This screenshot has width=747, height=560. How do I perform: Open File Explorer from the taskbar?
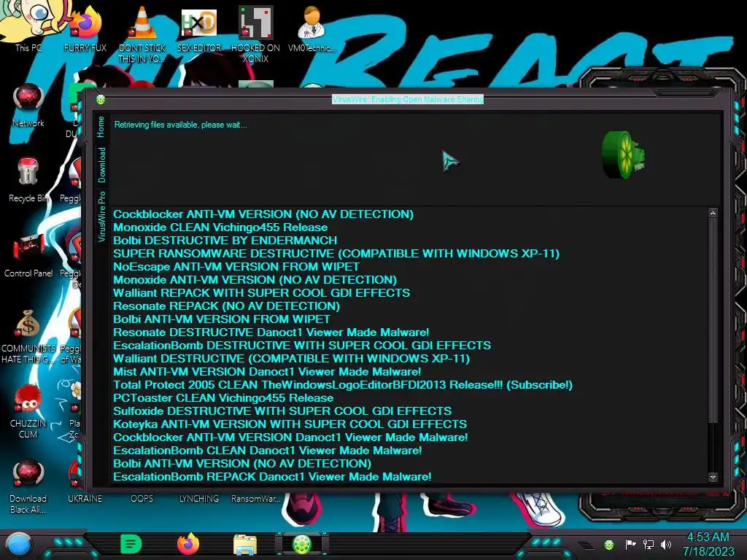pyautogui.click(x=245, y=544)
